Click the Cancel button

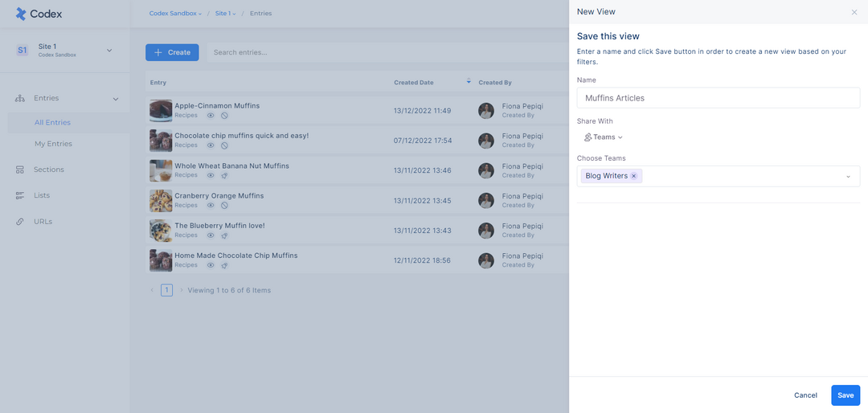coord(805,395)
